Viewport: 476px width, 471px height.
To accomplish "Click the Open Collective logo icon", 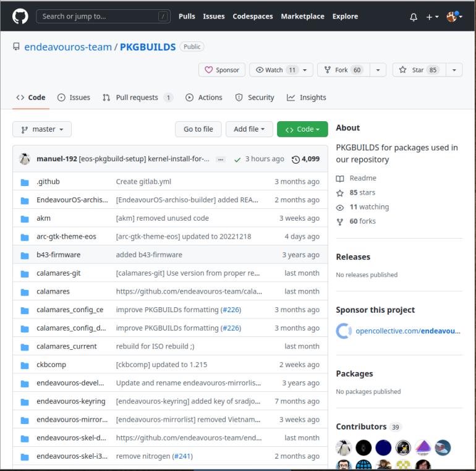I will 344,331.
